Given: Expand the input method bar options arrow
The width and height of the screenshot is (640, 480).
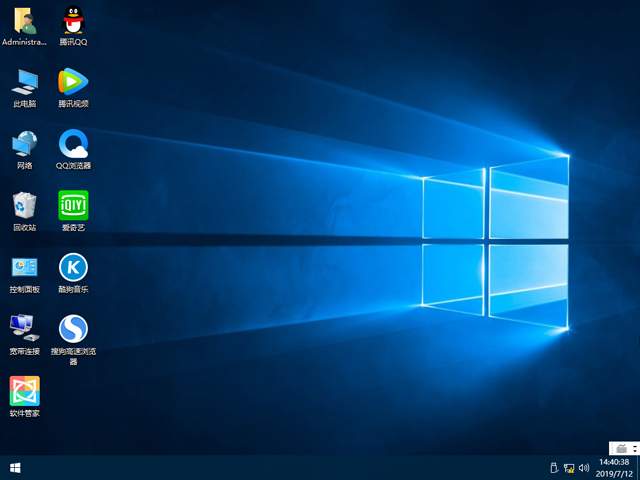Looking at the screenshot, I should coord(632,447).
